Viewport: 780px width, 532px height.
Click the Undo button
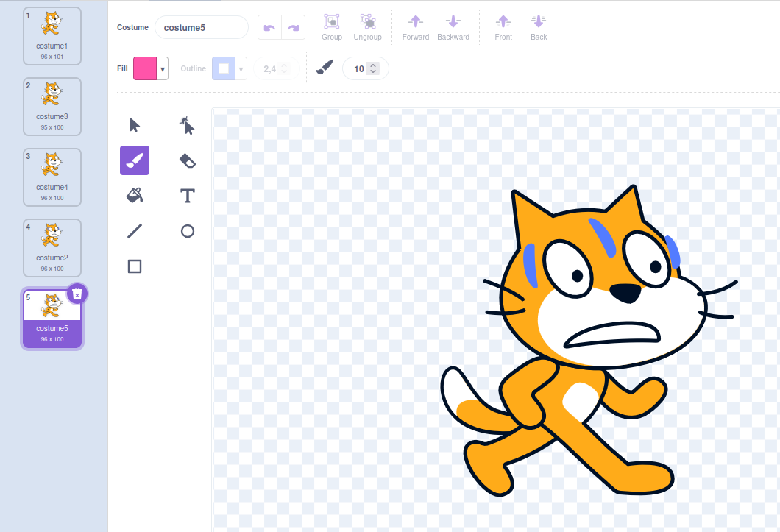click(x=269, y=27)
